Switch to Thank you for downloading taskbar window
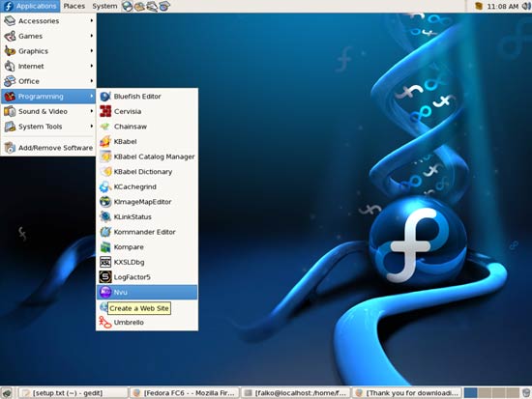532x399 pixels. point(407,393)
